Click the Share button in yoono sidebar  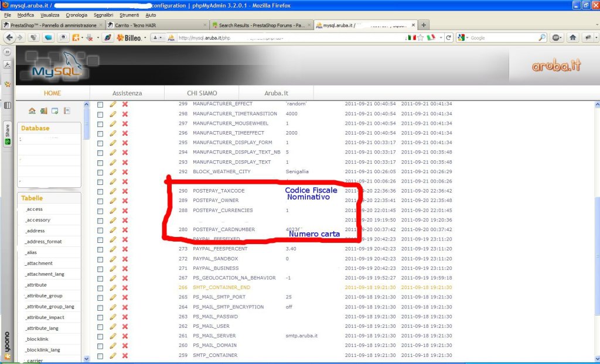[7, 134]
